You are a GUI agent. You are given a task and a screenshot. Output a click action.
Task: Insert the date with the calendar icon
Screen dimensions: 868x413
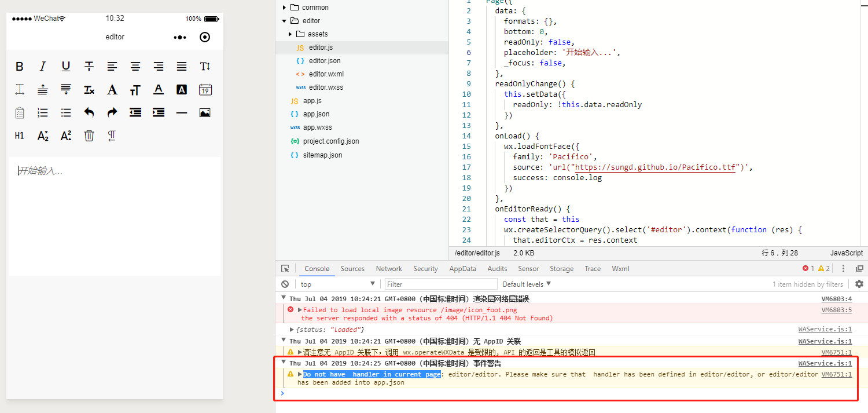pyautogui.click(x=205, y=90)
